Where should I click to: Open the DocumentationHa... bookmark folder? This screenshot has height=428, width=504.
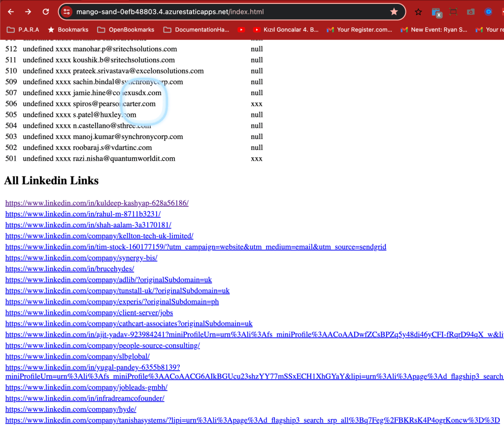pyautogui.click(x=197, y=30)
